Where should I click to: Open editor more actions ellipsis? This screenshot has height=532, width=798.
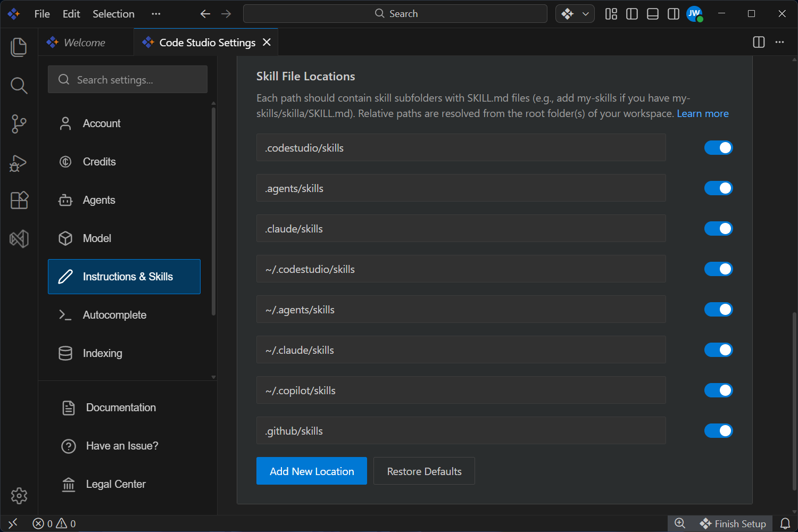(780, 42)
